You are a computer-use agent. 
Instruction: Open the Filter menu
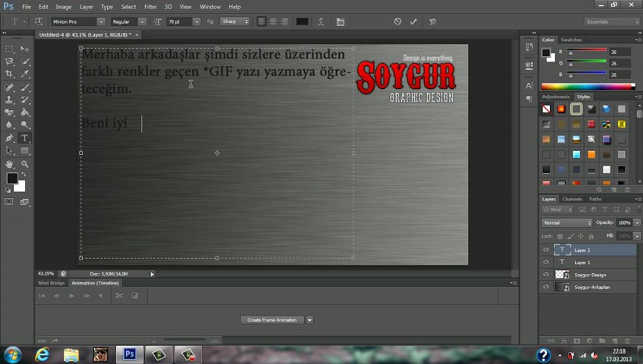pyautogui.click(x=150, y=7)
